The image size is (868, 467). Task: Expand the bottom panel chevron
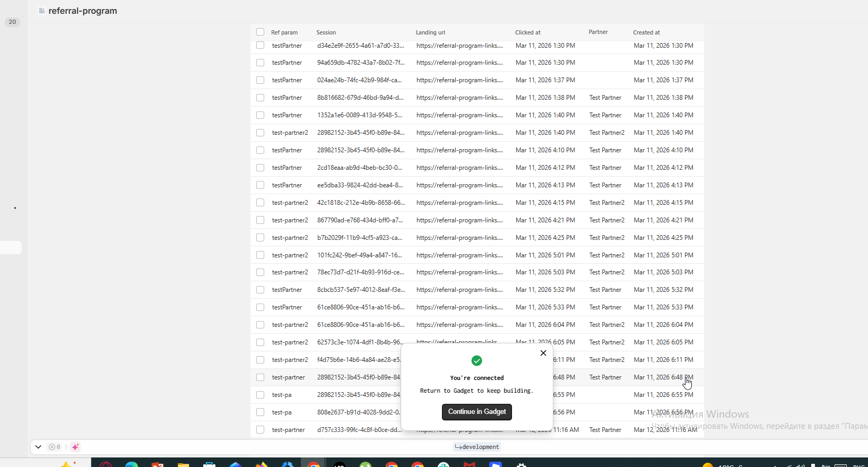[38, 447]
